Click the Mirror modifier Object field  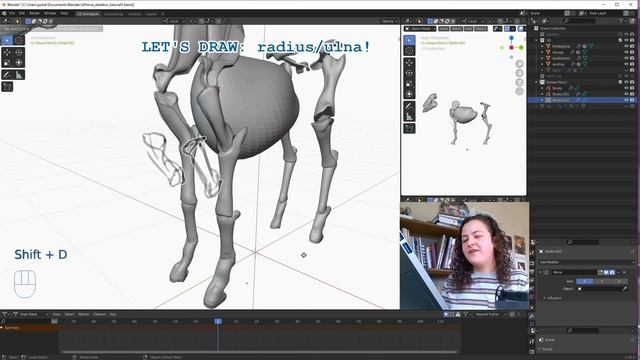pos(602,289)
